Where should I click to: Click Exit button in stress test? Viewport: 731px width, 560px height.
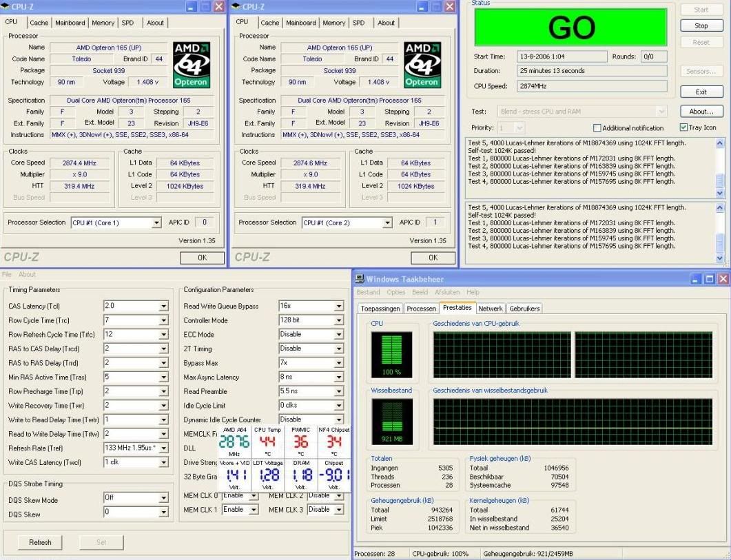click(x=701, y=92)
